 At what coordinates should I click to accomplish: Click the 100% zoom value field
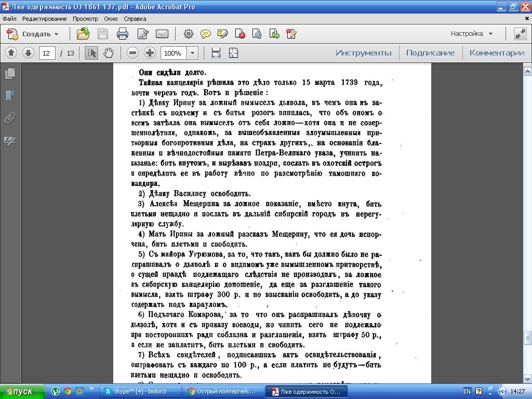point(174,53)
